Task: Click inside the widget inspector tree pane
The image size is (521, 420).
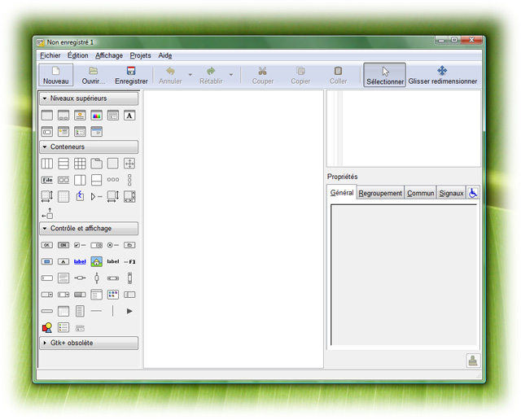Action: [x=404, y=129]
